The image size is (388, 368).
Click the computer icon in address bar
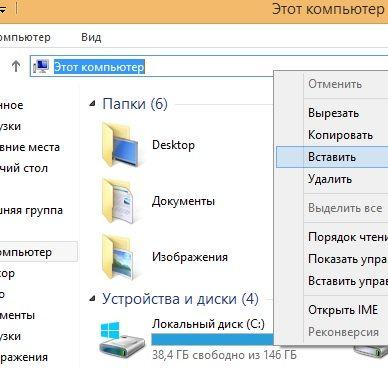41,67
